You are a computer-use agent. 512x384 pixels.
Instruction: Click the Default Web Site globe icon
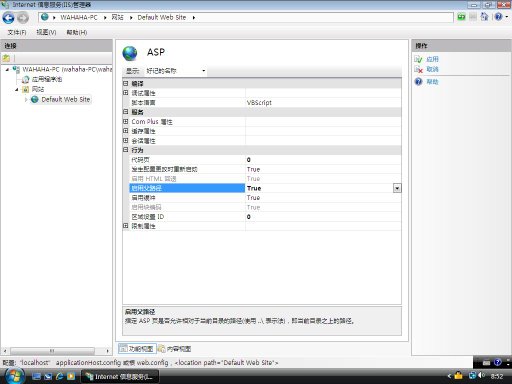[x=35, y=99]
